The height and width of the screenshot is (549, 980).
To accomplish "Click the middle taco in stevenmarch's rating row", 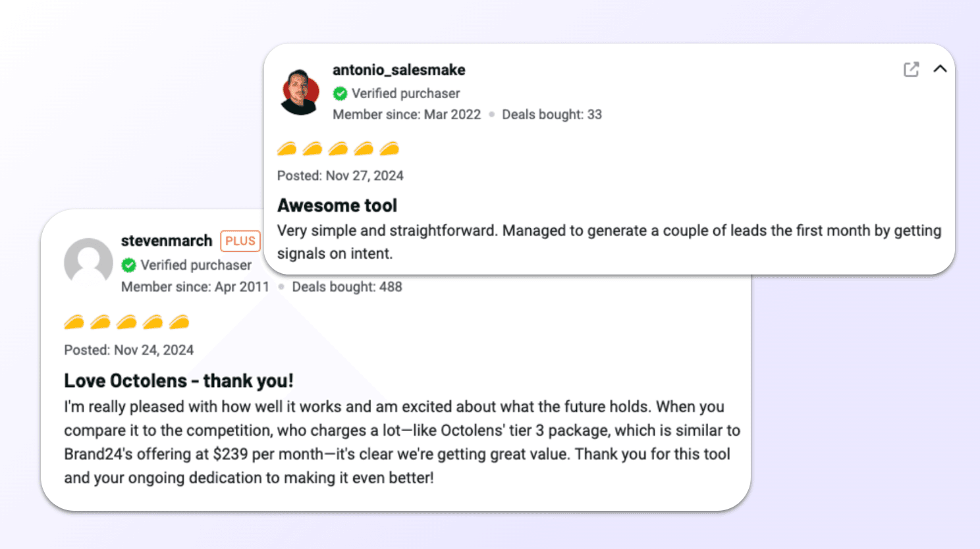I will coord(126,322).
